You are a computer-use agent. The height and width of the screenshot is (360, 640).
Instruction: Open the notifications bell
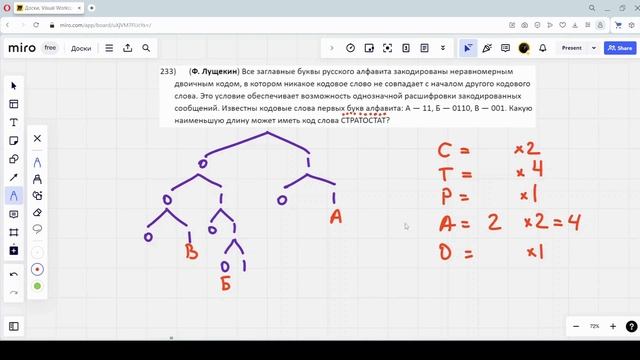tap(542, 48)
